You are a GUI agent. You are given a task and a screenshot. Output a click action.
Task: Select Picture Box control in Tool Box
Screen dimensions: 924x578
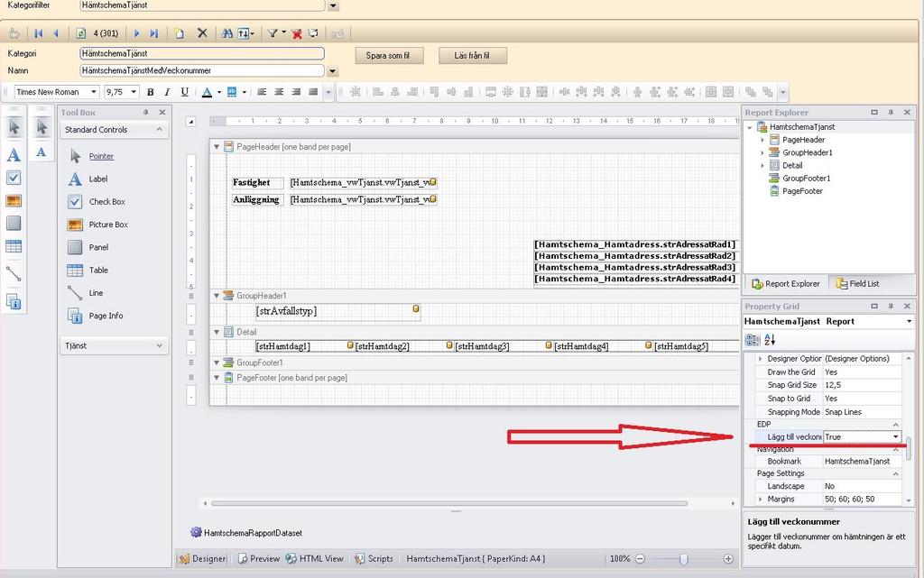click(x=108, y=225)
